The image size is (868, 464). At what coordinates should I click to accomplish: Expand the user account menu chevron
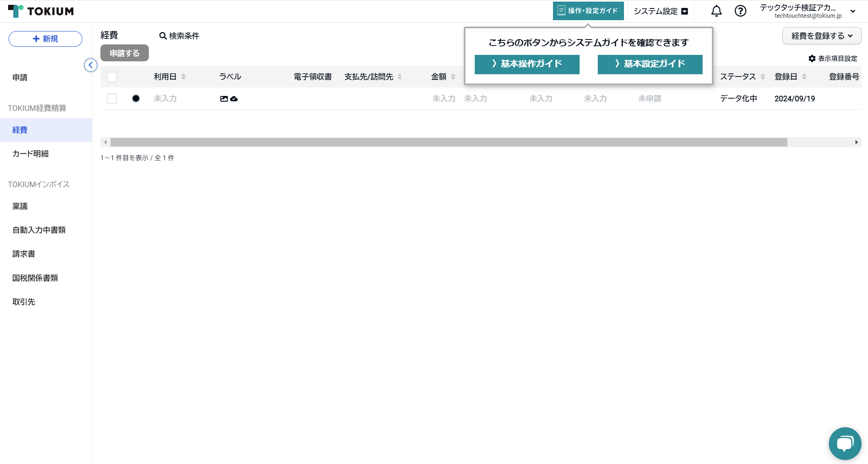point(853,11)
